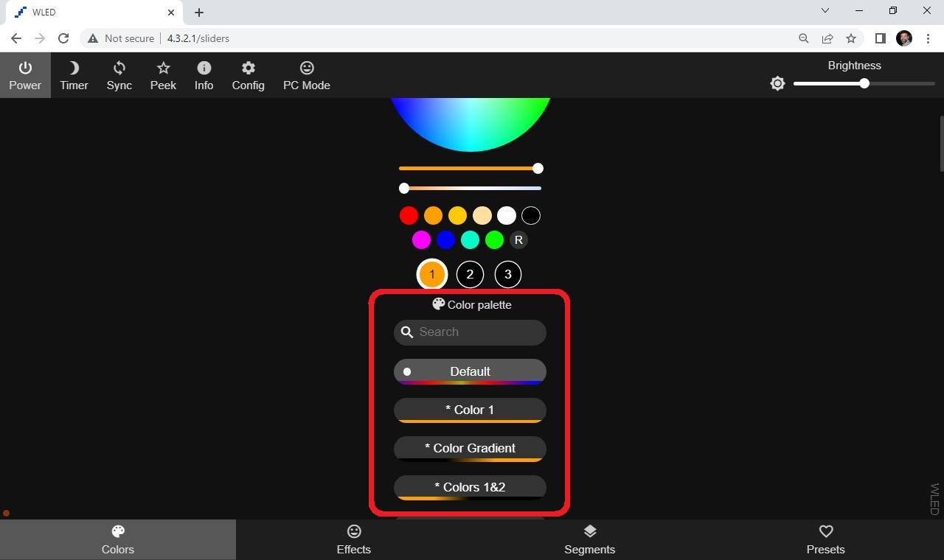The image size is (944, 560).
Task: Pick the red color swatch
Action: click(x=409, y=215)
